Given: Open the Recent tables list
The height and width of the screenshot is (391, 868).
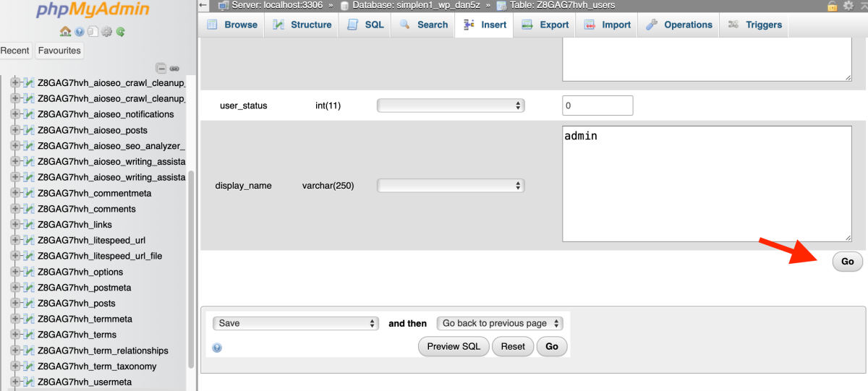Looking at the screenshot, I should [x=15, y=51].
